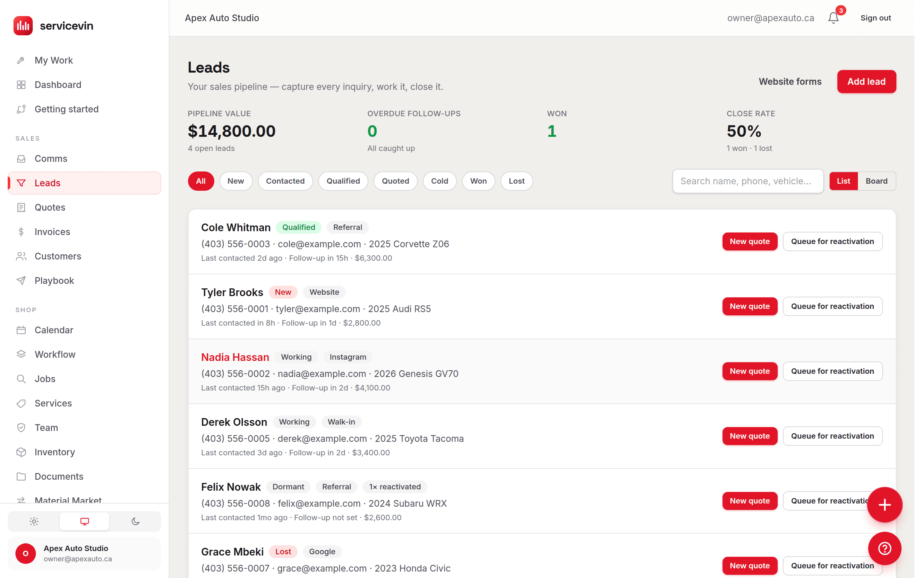Image resolution: width=924 pixels, height=578 pixels.
Task: Queue Derek Olsson for reactivation
Action: point(832,437)
